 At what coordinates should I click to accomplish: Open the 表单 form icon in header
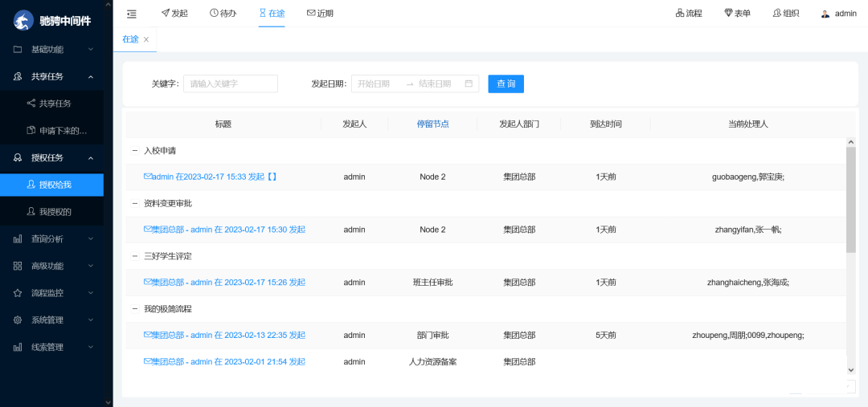[x=729, y=14]
